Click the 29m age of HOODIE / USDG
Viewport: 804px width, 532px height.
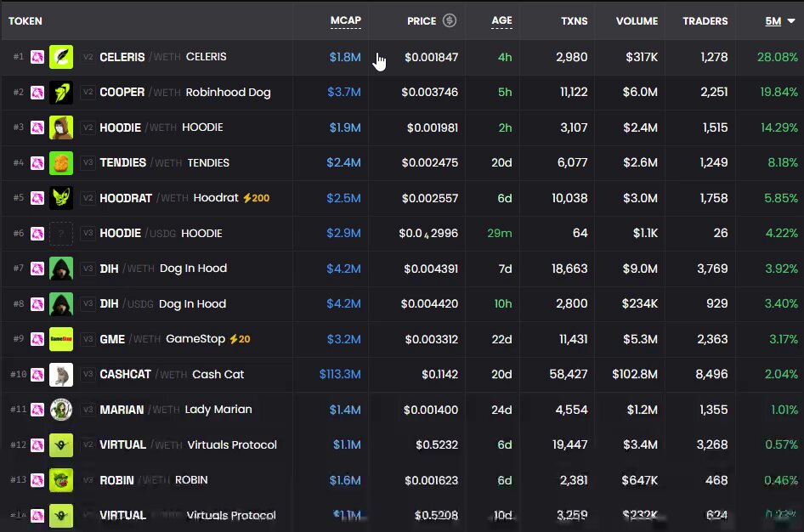[x=500, y=233]
